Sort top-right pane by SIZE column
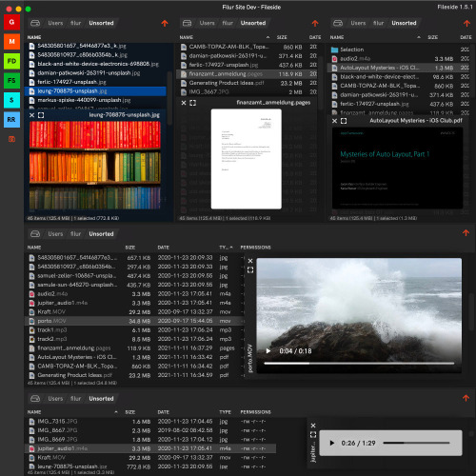This screenshot has width=476, height=476. click(432, 37)
